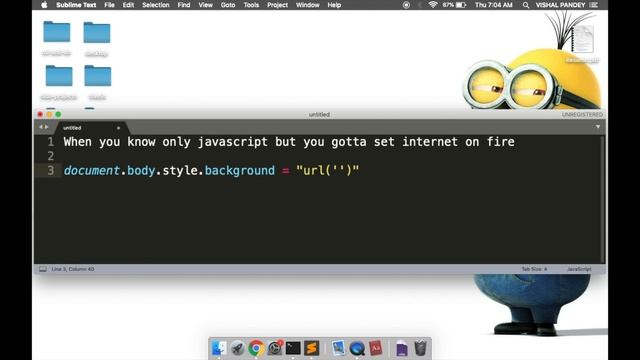Open the Tools menu
This screenshot has width=640, height=360.
pos(251,5)
